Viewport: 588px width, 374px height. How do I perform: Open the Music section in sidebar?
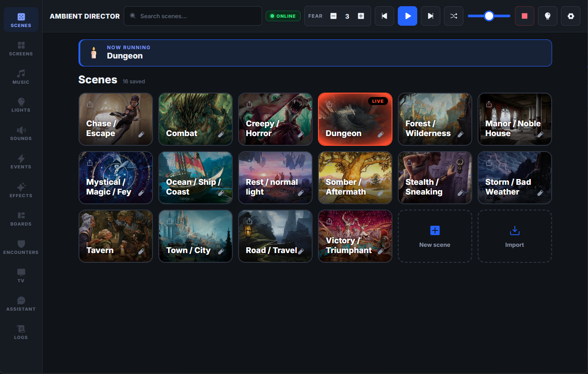pos(21,77)
